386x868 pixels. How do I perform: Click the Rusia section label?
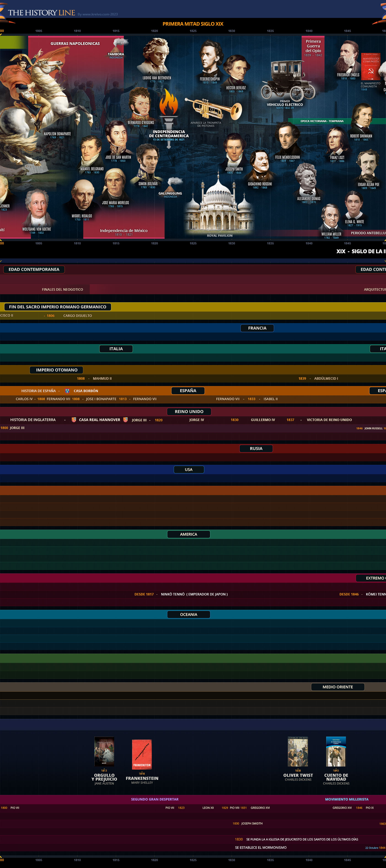tap(256, 449)
